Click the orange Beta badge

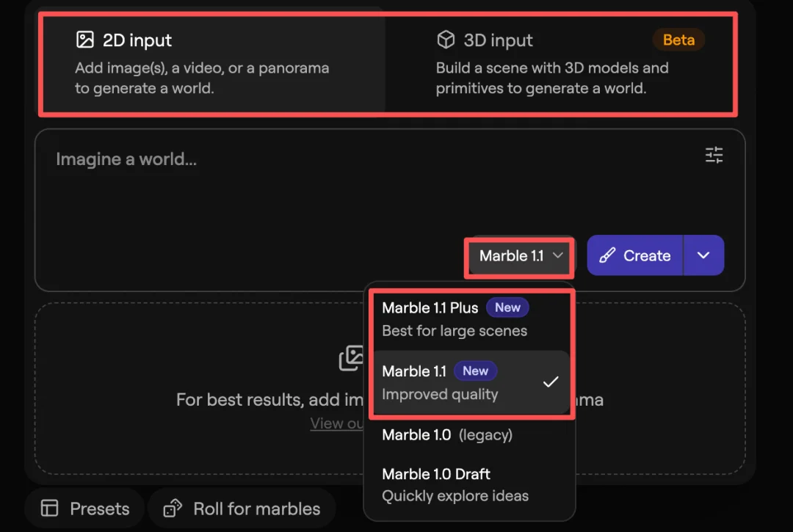(x=678, y=40)
